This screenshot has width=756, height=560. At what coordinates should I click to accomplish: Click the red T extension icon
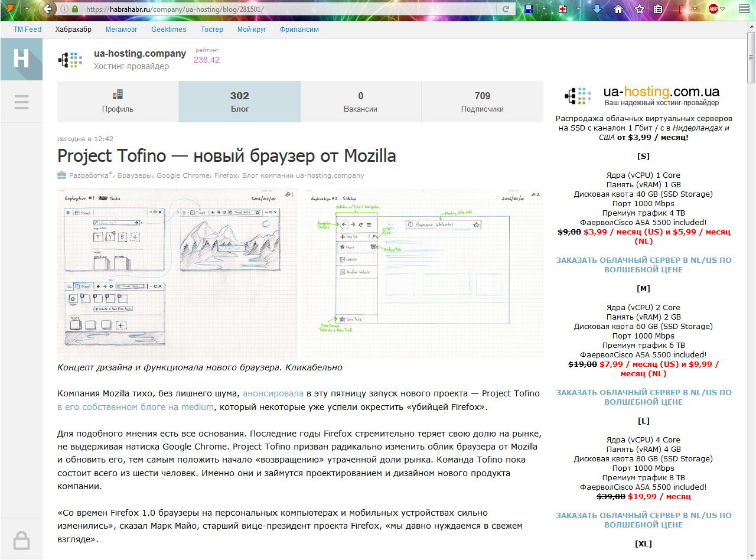(x=680, y=9)
